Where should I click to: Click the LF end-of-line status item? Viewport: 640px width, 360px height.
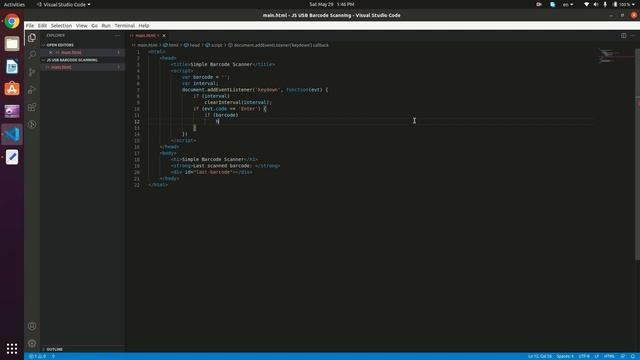[x=596, y=356]
